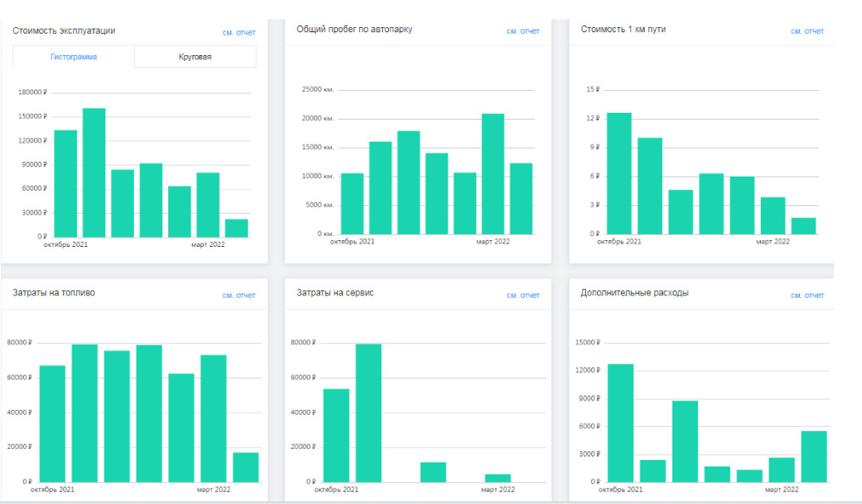Select the tallest bar in Затраты на сервис chart
This screenshot has width=862, height=504.
[x=369, y=413]
